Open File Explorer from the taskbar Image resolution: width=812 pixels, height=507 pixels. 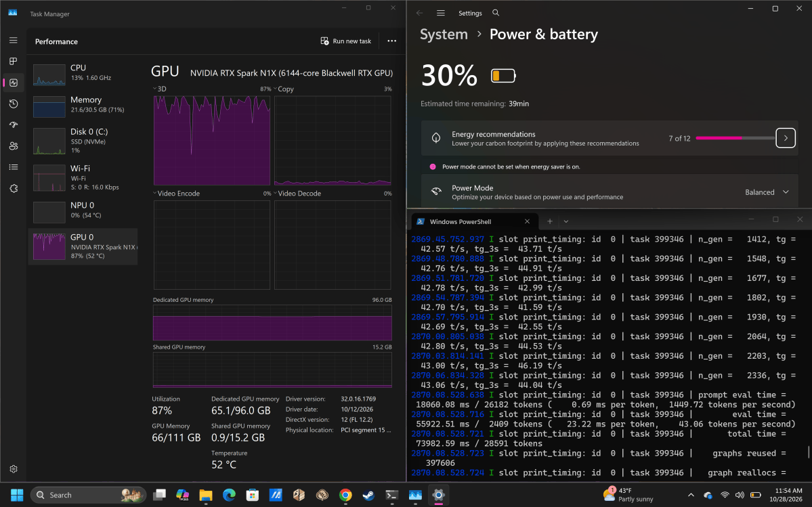206,495
